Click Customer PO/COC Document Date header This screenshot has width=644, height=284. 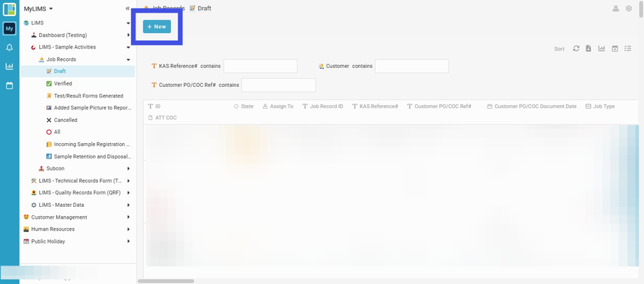coord(531,106)
